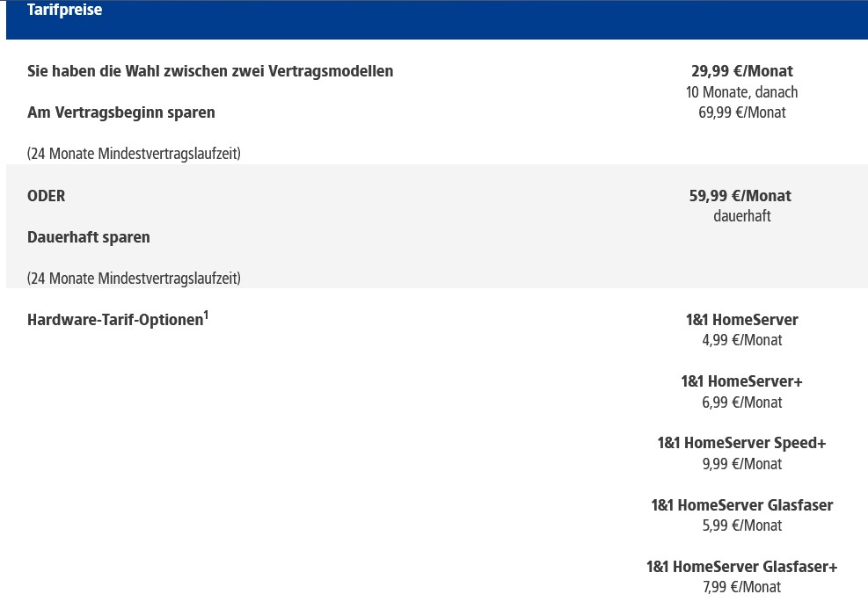Select the 1&1 HomeServer Glasfaser option
This screenshot has height=616, width=868.
click(x=741, y=505)
